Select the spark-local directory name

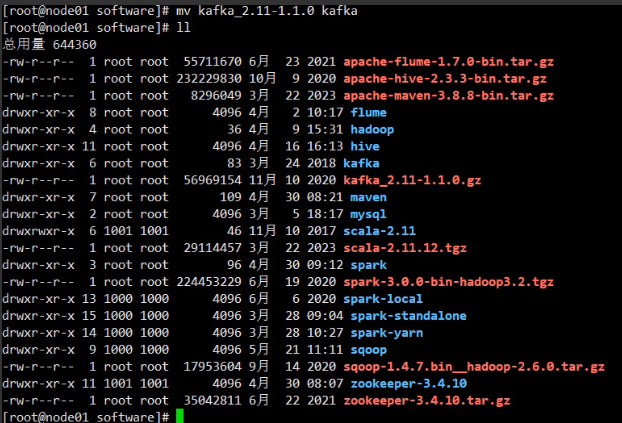pos(383,299)
